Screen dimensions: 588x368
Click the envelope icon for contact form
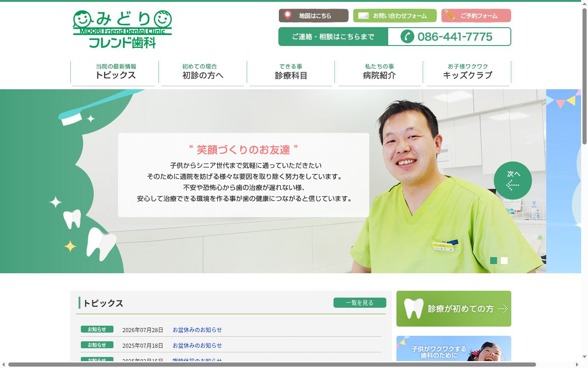[363, 16]
